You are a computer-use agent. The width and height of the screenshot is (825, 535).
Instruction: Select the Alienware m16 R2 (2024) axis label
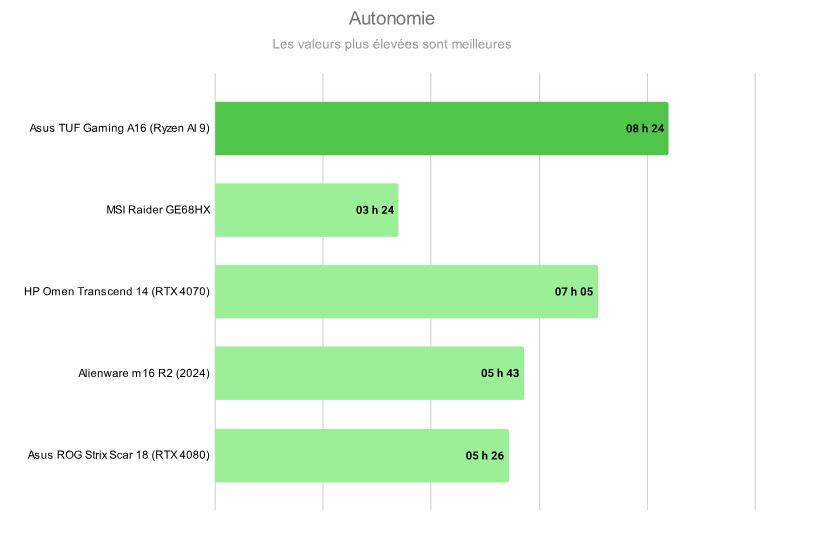click(x=144, y=373)
